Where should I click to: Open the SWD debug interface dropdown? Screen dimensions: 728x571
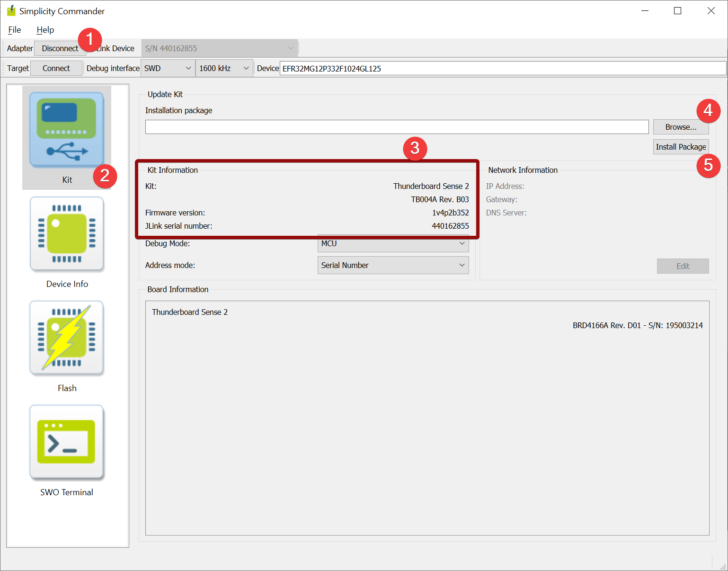(x=168, y=68)
